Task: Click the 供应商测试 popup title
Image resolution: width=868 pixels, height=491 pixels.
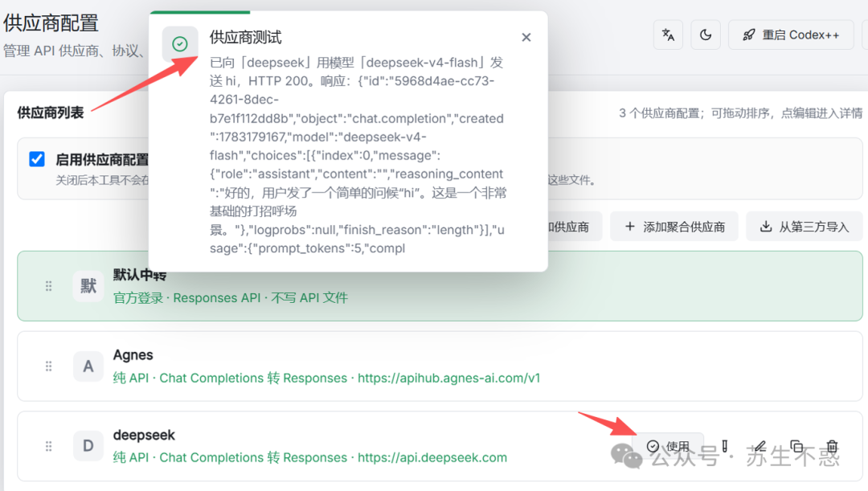Action: pyautogui.click(x=245, y=38)
